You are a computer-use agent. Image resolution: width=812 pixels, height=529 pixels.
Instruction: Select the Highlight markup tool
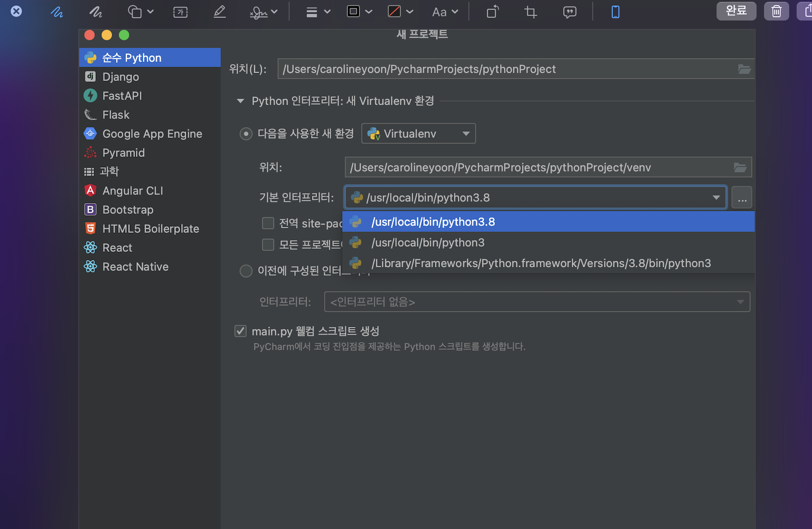pos(220,12)
